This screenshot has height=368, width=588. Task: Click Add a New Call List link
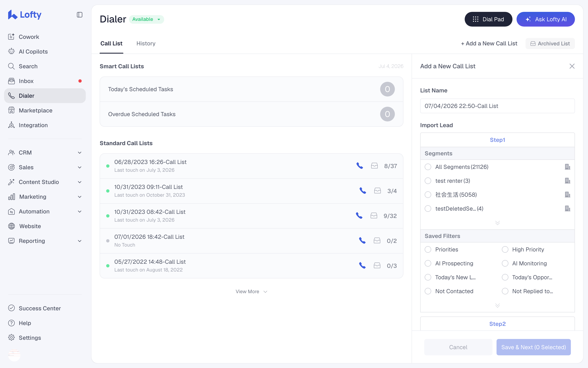[489, 43]
